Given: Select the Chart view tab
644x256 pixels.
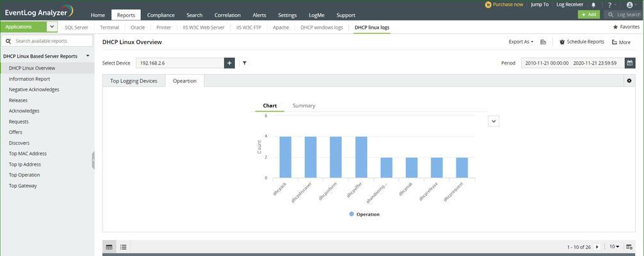Looking at the screenshot, I should point(270,106).
